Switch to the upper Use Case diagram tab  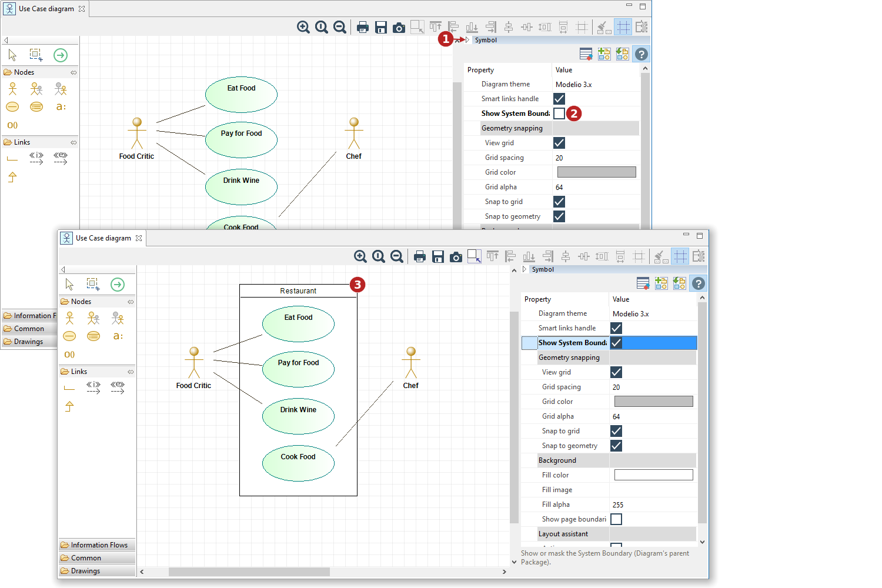(46, 9)
